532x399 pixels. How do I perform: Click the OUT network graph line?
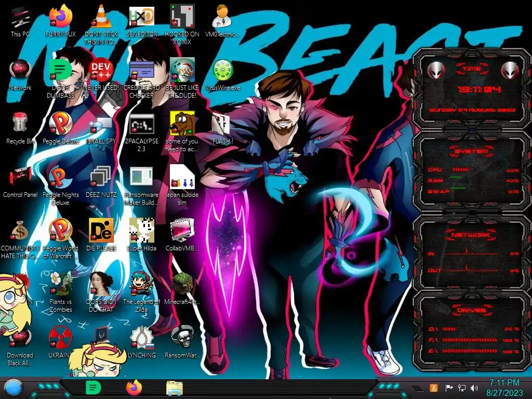click(472, 270)
